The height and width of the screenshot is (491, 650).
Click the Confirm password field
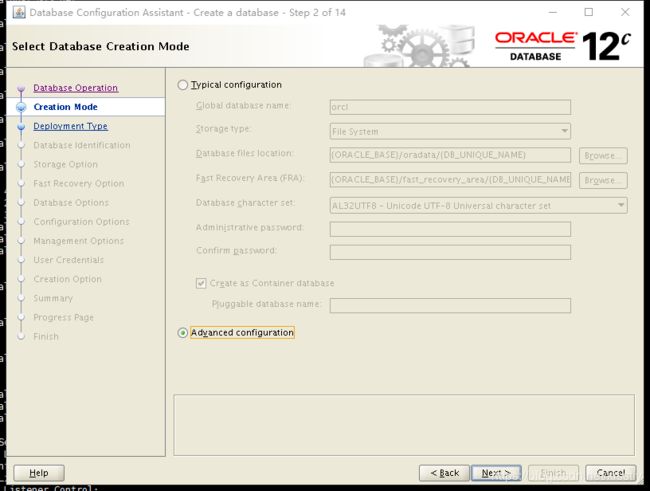450,252
